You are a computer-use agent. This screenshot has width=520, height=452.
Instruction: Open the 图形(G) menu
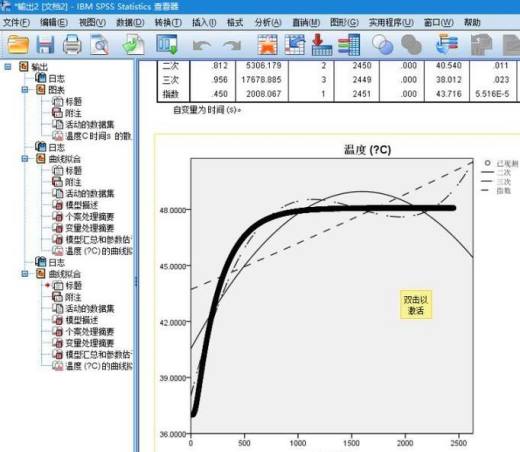344,22
